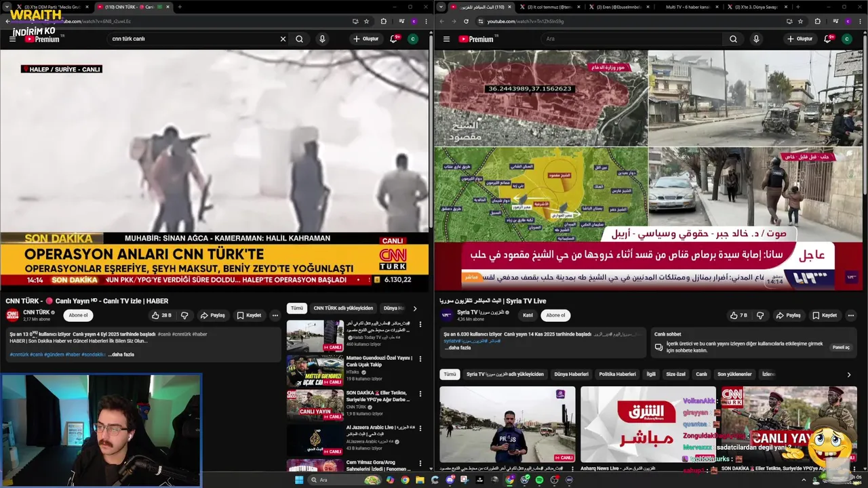Open more actions for CNN TÜRK video
Screen dimensions: 868x488
coord(275,315)
